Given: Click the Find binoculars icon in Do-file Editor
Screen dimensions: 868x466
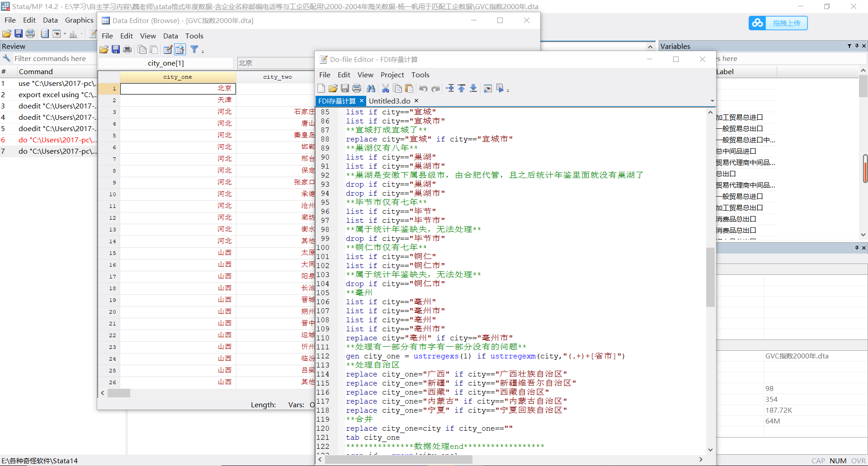Looking at the screenshot, I should [371, 89].
